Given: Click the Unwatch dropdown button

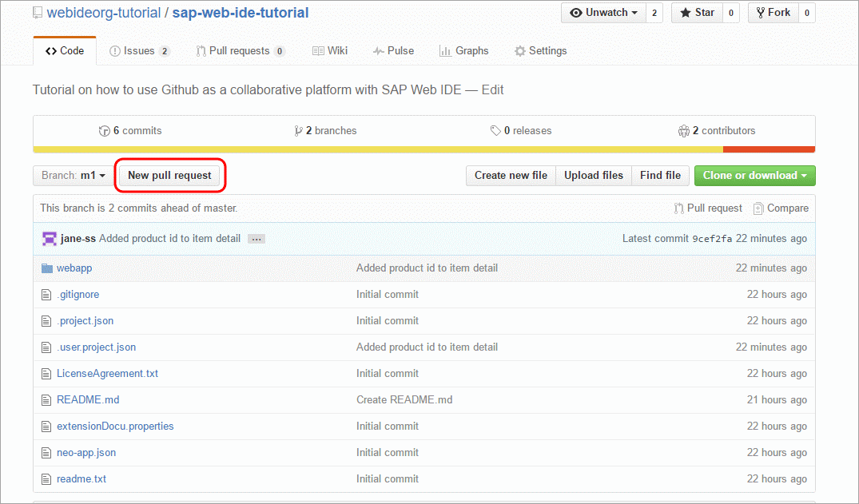Looking at the screenshot, I should click(x=604, y=13).
